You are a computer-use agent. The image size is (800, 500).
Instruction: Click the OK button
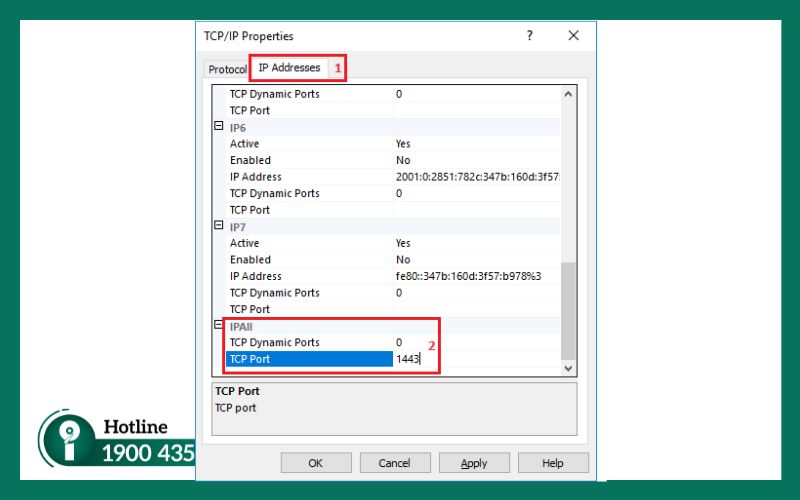315,463
